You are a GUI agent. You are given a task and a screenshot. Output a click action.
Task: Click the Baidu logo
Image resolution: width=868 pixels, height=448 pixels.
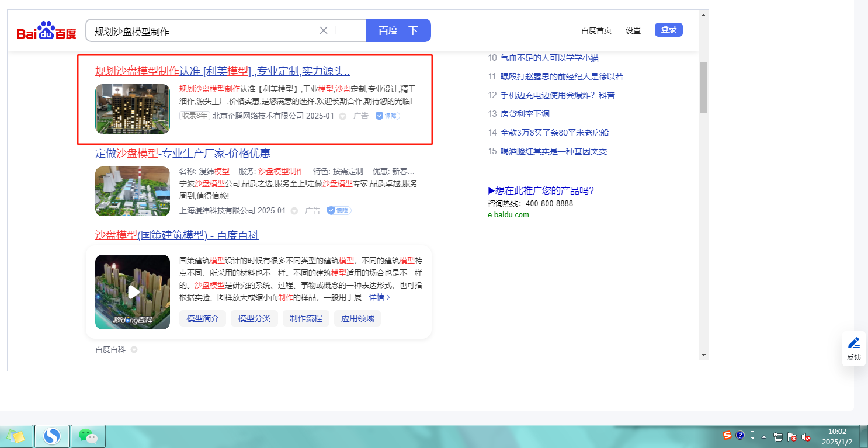point(46,31)
